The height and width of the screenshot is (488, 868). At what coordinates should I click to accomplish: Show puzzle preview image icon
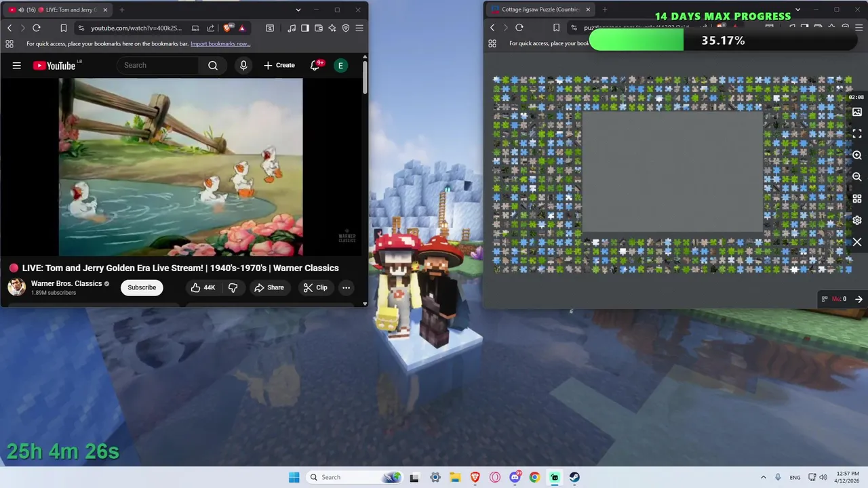(x=857, y=113)
